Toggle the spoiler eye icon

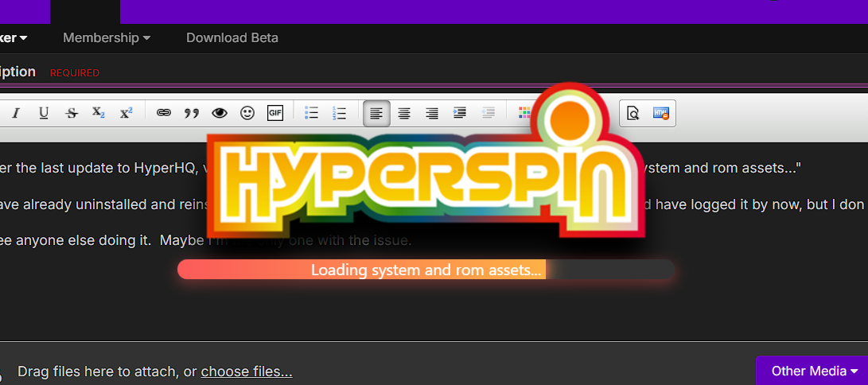[x=219, y=113]
